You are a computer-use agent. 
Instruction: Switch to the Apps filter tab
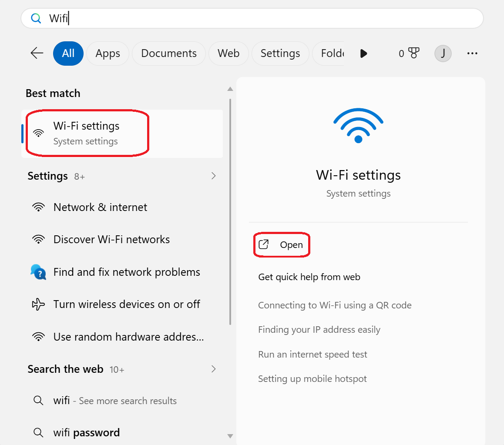[x=108, y=54]
